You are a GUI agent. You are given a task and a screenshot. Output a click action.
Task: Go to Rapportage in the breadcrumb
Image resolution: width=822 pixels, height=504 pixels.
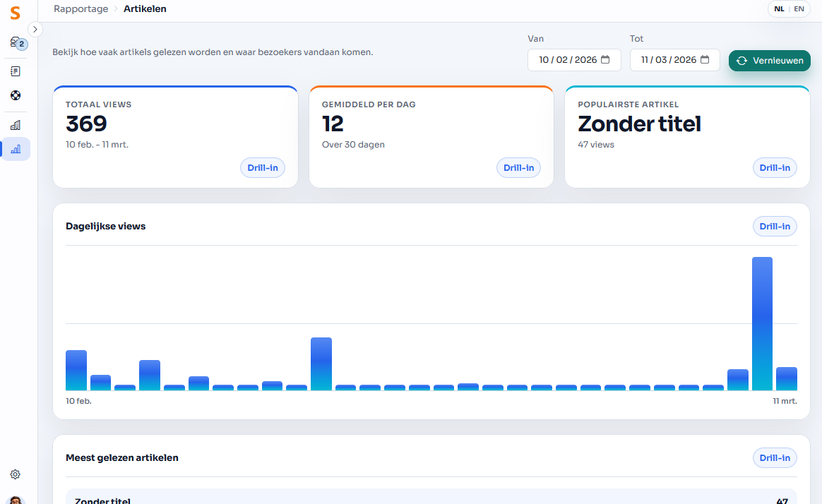[81, 9]
